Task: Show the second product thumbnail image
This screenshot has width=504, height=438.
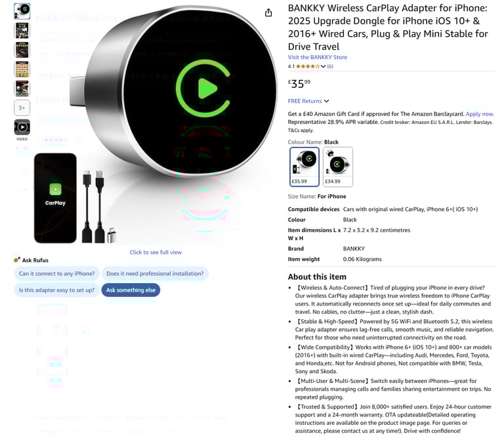Action: (x=22, y=31)
